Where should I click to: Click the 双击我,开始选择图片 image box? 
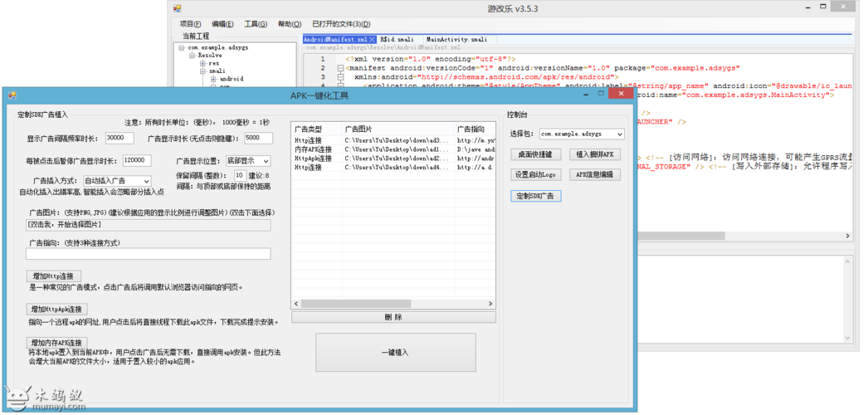(149, 225)
